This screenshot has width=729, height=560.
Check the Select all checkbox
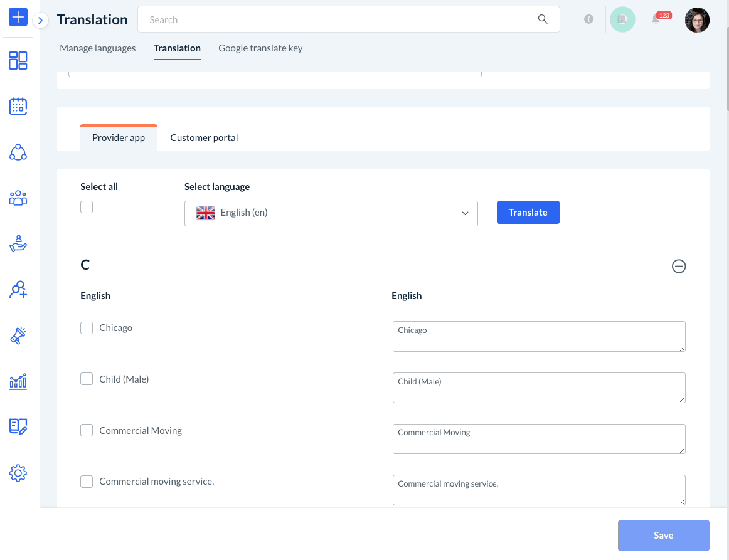coord(87,207)
